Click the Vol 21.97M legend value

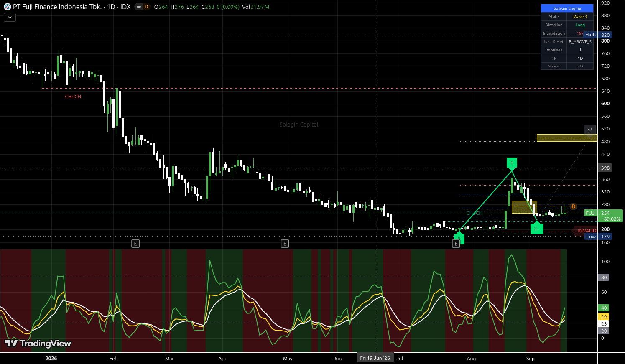[256, 7]
